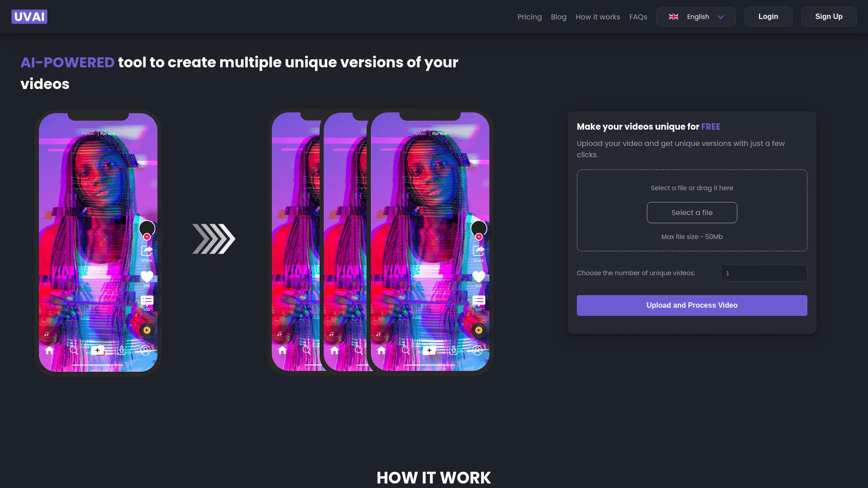This screenshot has height=488, width=868.
Task: Click the Comment icon on the video mockup
Action: (146, 300)
